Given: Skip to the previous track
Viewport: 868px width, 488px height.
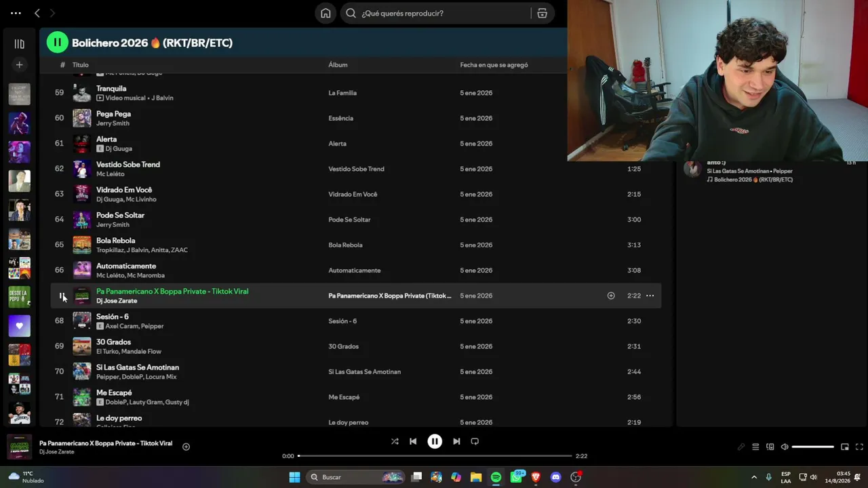Looking at the screenshot, I should point(413,441).
